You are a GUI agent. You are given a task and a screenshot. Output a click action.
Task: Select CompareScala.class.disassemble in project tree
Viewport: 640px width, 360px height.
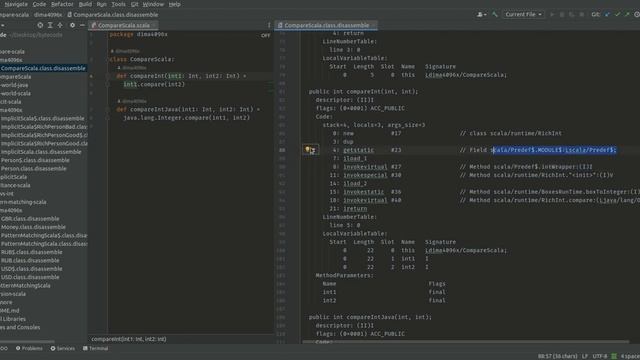point(43,68)
